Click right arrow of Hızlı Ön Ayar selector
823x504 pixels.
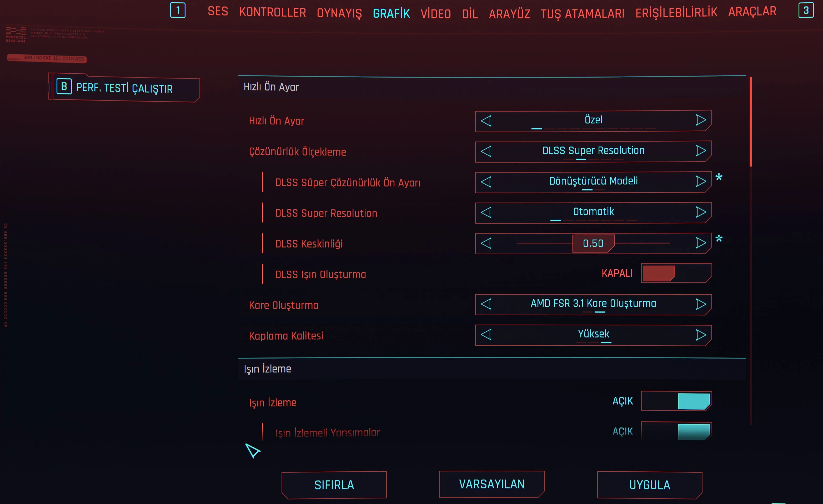point(700,120)
